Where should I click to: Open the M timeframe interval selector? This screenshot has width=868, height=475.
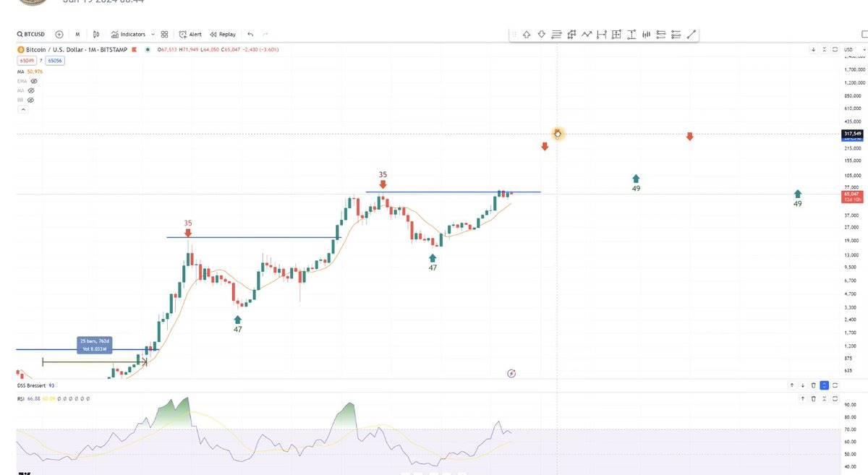point(77,34)
